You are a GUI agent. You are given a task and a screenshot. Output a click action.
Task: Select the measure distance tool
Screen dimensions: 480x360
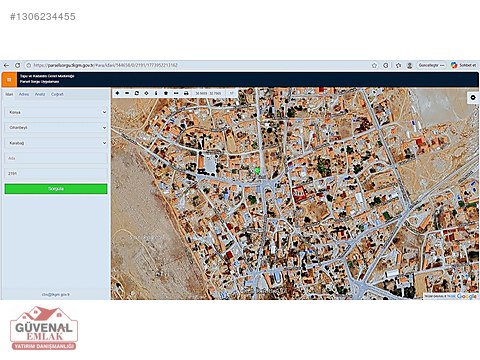pyautogui.click(x=176, y=93)
